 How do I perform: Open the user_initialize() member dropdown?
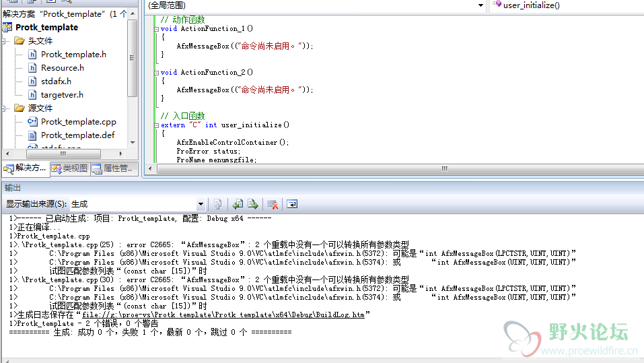coord(567,5)
